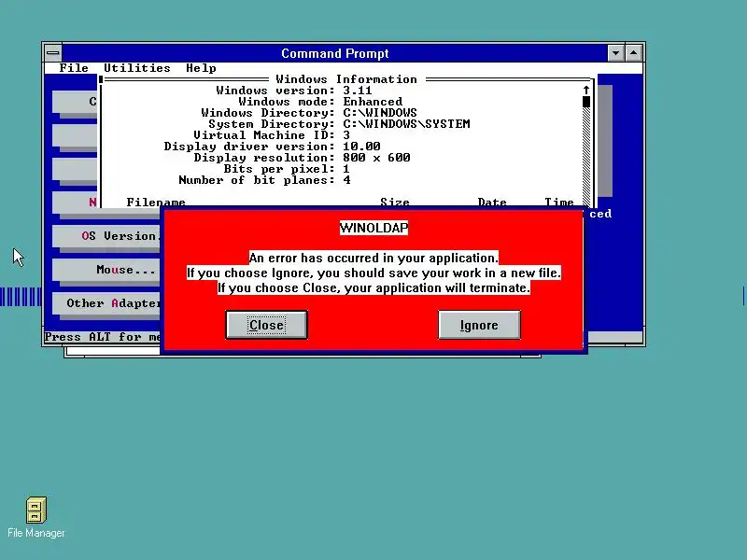Click the Number of bit planes value 4

pos(346,180)
